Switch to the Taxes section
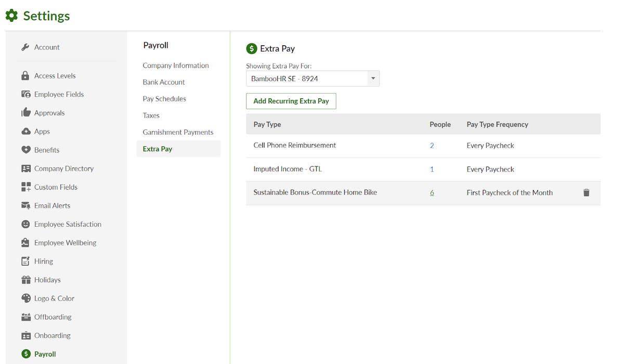Image resolution: width=624 pixels, height=364 pixels. 151,115
